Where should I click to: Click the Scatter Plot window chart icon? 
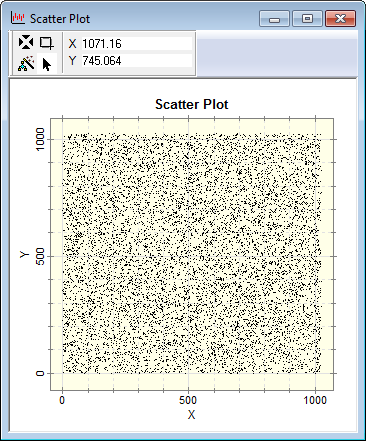[18, 17]
